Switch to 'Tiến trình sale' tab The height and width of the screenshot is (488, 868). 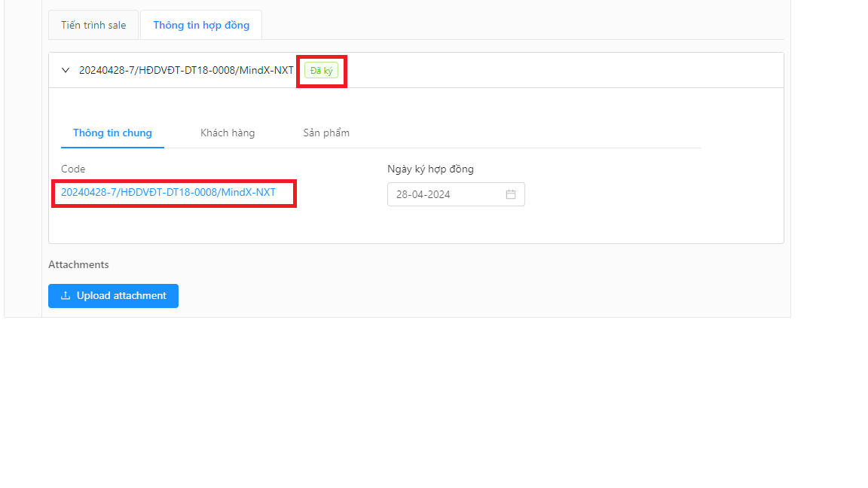click(x=93, y=25)
